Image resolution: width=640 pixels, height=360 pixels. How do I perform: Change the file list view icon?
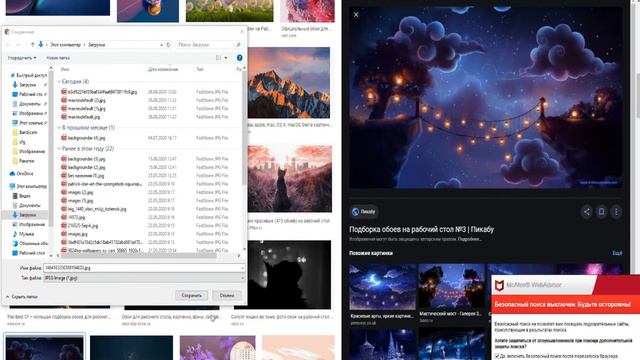click(219, 58)
